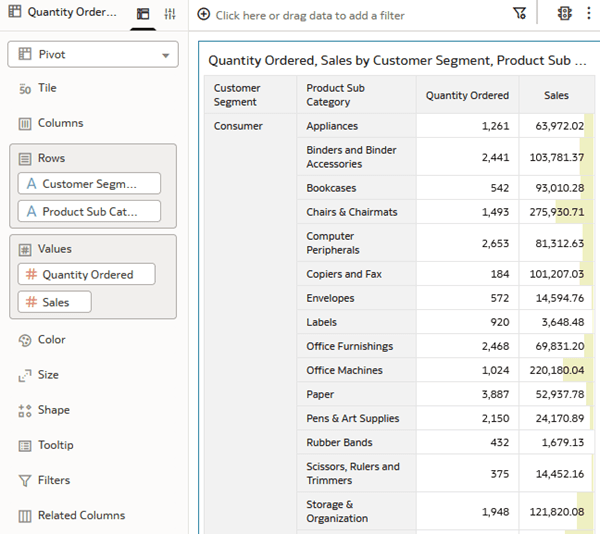Open the auto insights settings icon
Screen dimensions: 600x534
click(564, 13)
